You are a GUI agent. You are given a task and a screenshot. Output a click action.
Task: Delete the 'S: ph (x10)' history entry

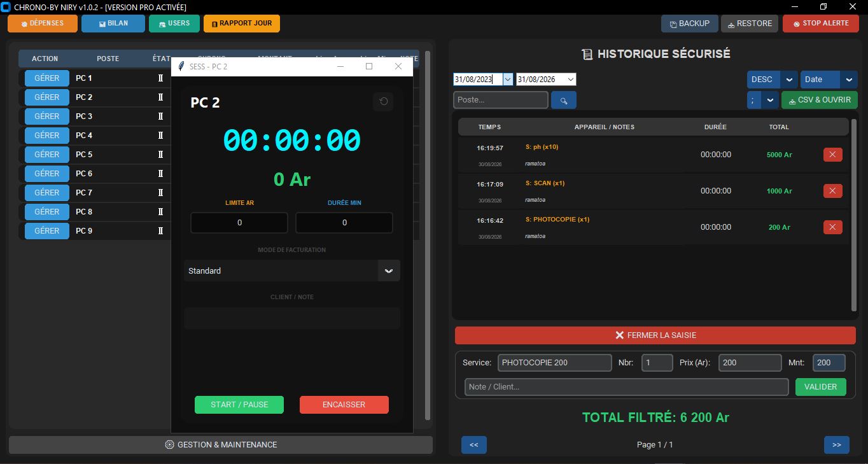[x=832, y=155]
